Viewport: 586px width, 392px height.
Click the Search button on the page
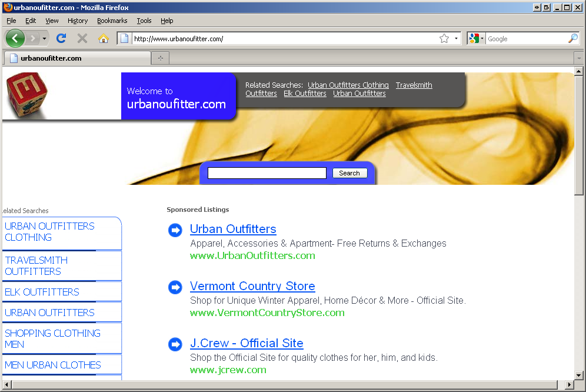(349, 173)
